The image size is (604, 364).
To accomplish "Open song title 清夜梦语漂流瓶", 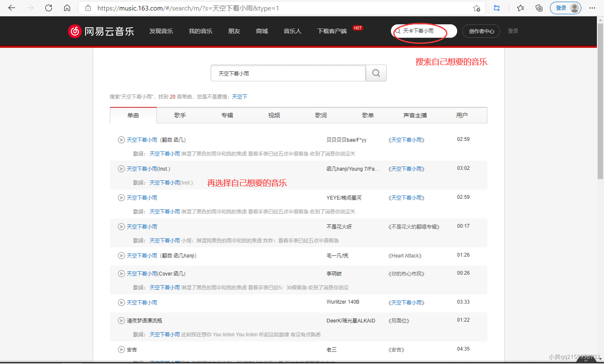I will (x=144, y=320).
